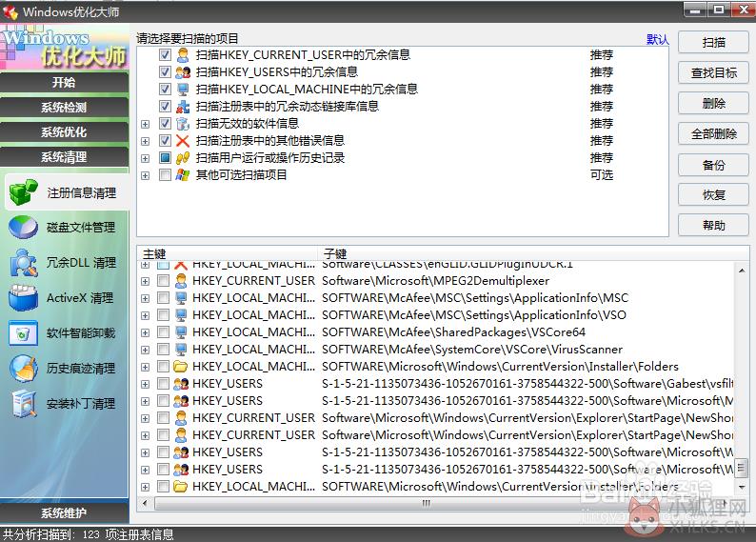This screenshot has width=756, height=542.
Task: Expand the SharedPackages\VSCore64 result row
Action: coord(145,333)
